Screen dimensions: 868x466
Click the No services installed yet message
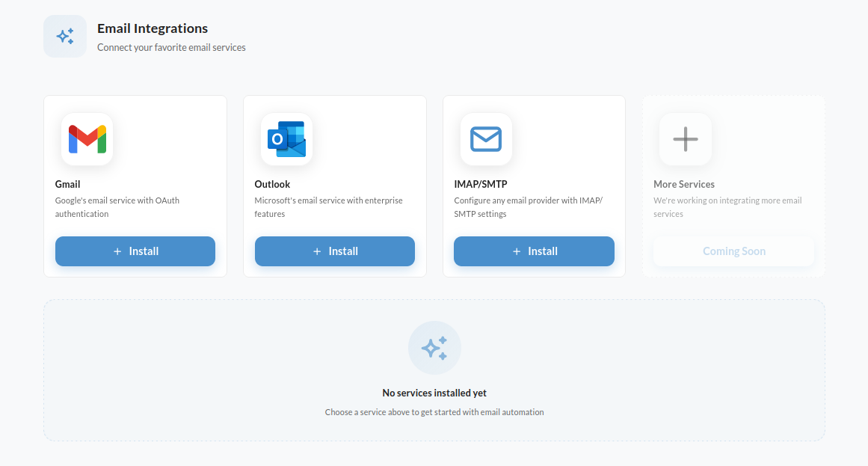point(434,393)
